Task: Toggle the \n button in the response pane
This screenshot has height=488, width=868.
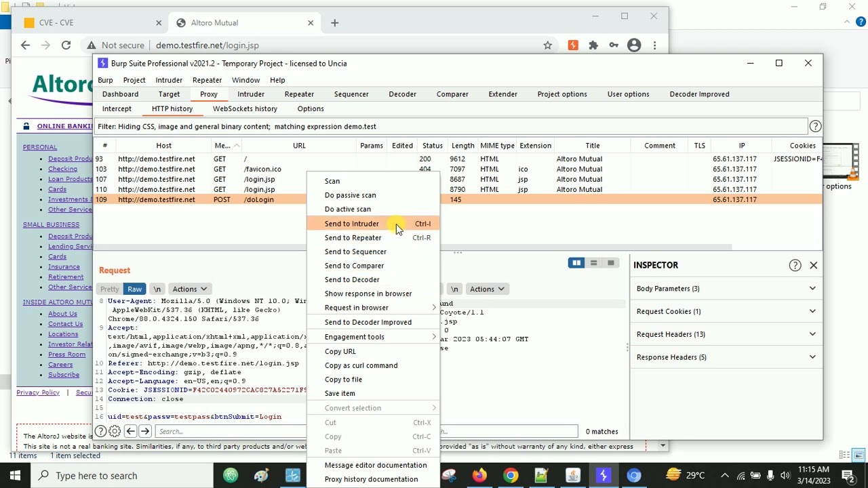Action: point(454,289)
